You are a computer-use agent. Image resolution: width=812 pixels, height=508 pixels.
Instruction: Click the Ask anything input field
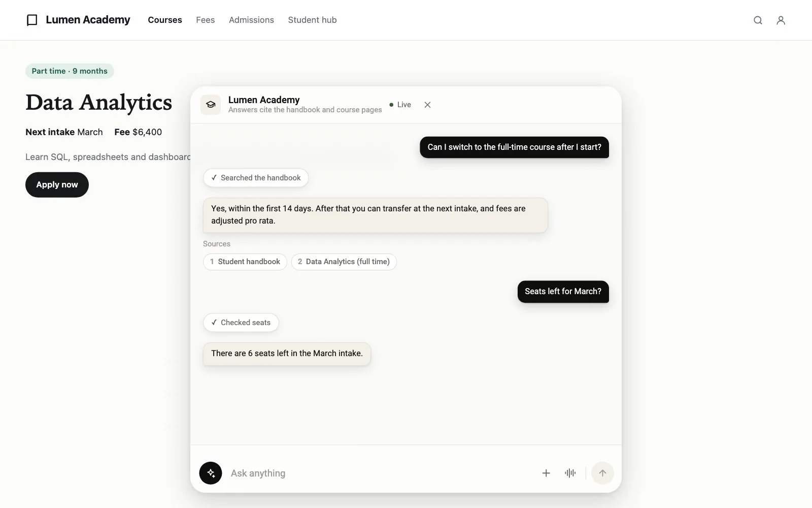[381, 473]
